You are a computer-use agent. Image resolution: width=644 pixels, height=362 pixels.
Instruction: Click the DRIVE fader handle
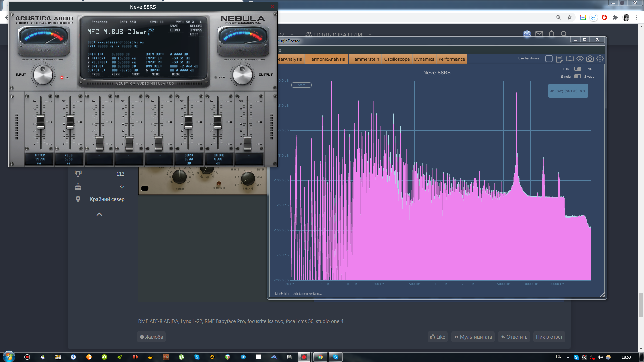click(x=218, y=122)
